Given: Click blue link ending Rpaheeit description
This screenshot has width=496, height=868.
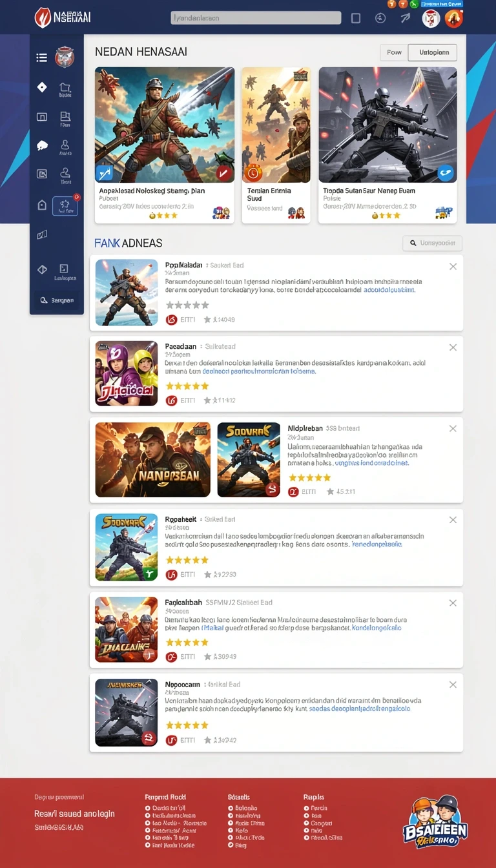Looking at the screenshot, I should [378, 544].
